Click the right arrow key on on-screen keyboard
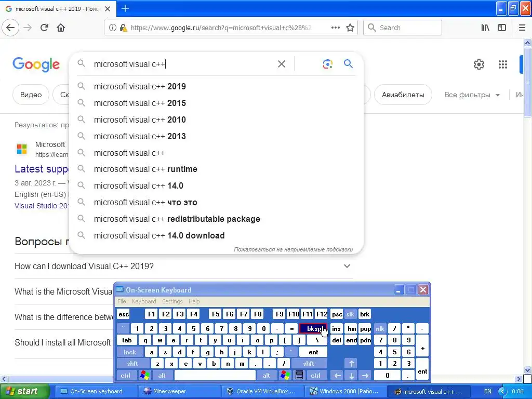This screenshot has width=532, height=399. click(365, 375)
